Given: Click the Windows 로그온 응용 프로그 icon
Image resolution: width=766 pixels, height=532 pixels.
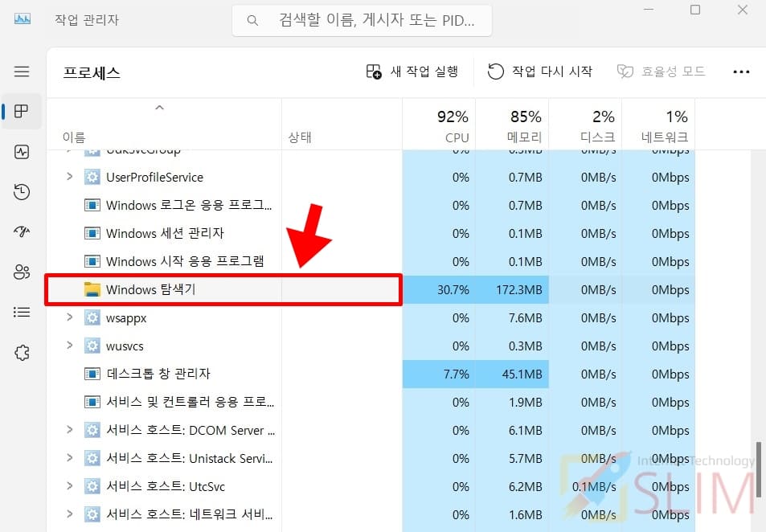Looking at the screenshot, I should (x=92, y=205).
